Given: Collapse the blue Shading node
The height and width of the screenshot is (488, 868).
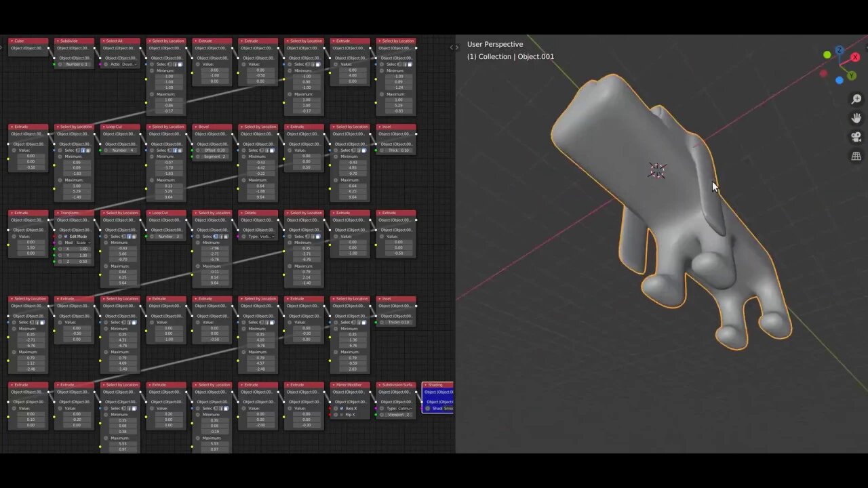Looking at the screenshot, I should pyautogui.click(x=425, y=385).
